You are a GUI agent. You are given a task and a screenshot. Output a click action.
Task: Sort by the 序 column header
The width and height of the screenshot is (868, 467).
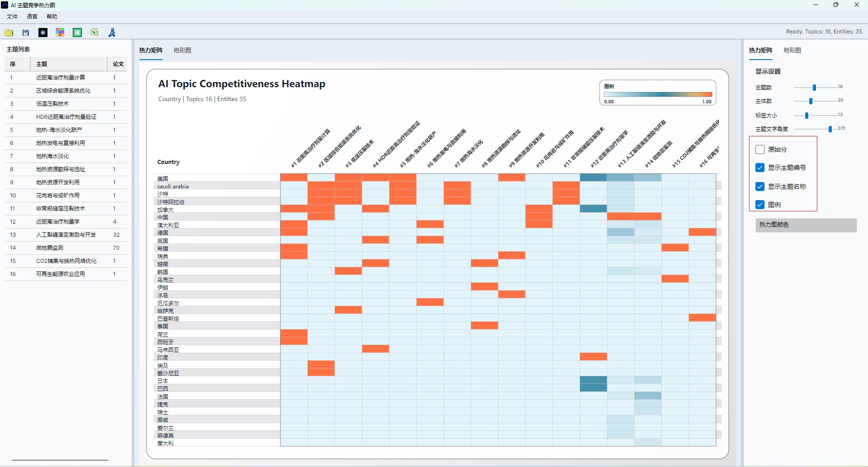(x=17, y=64)
